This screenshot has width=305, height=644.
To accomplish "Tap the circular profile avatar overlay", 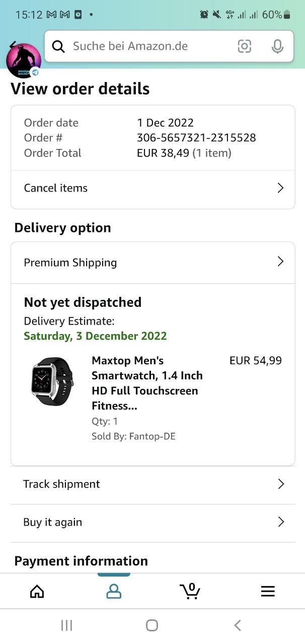I will [x=23, y=60].
